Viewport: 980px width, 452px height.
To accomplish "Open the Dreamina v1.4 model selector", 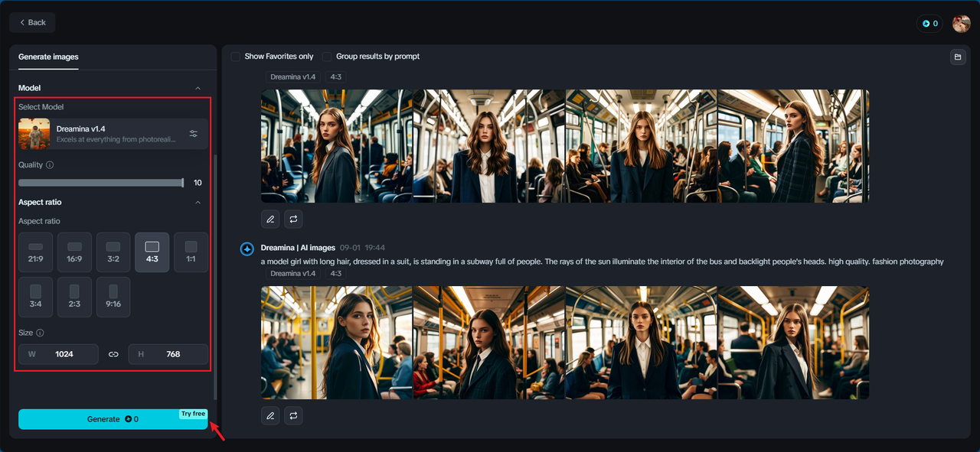I will click(x=113, y=134).
